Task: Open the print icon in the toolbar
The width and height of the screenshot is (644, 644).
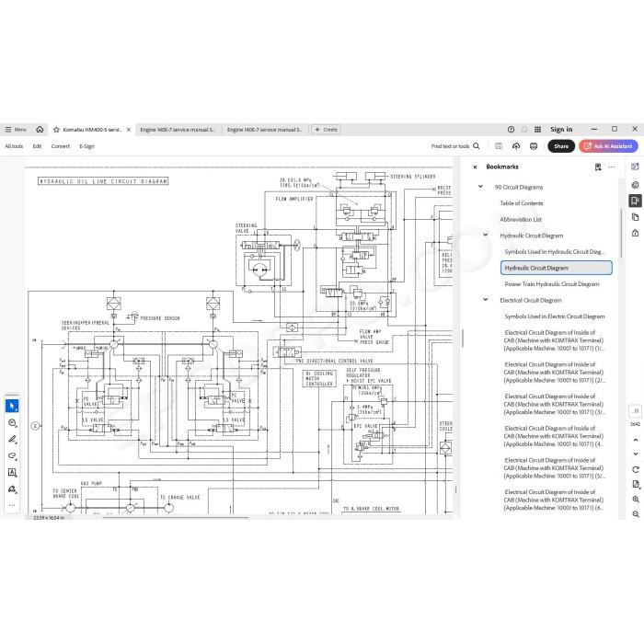Action: pyautogui.click(x=534, y=146)
